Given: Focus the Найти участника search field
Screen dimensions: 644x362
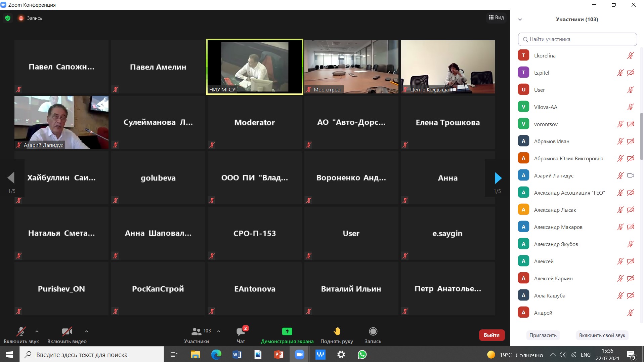Looking at the screenshot, I should 577,39.
